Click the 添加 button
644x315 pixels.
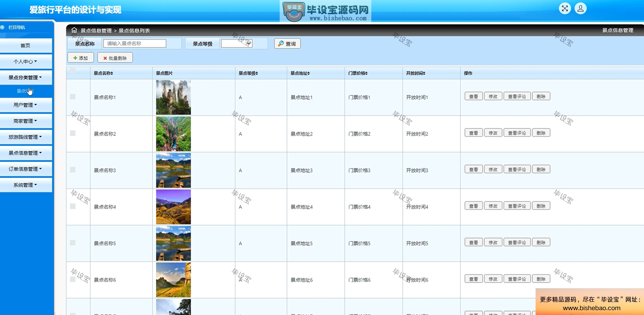(80, 58)
